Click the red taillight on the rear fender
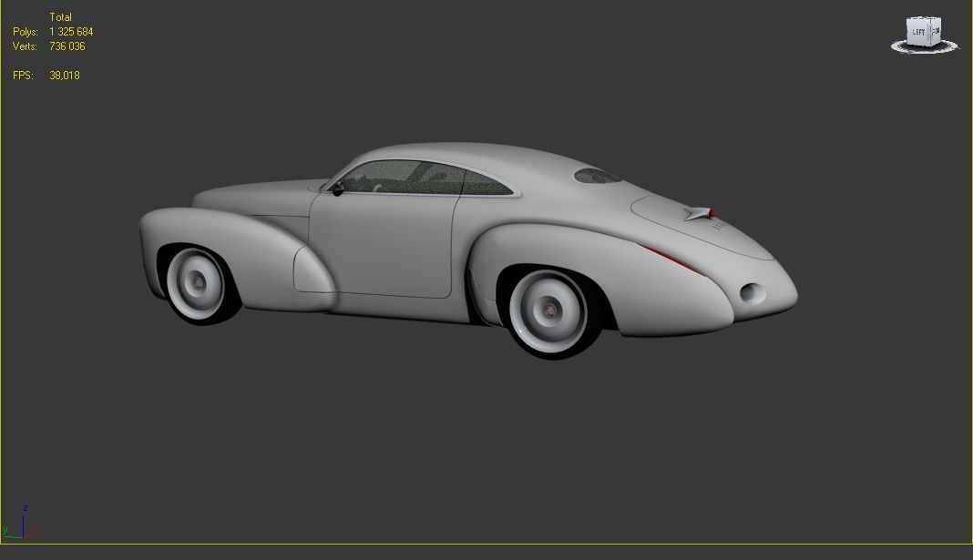This screenshot has height=560, width=973. coord(671,258)
